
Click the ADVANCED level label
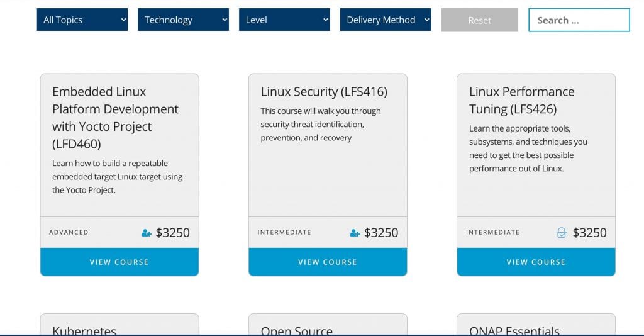coord(69,232)
